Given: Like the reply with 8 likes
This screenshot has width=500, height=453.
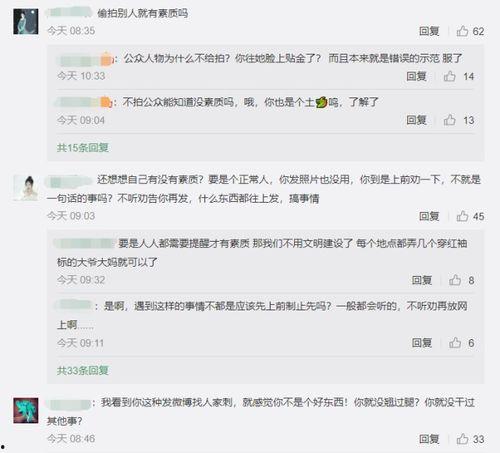Looking at the screenshot, I should pos(455,280).
